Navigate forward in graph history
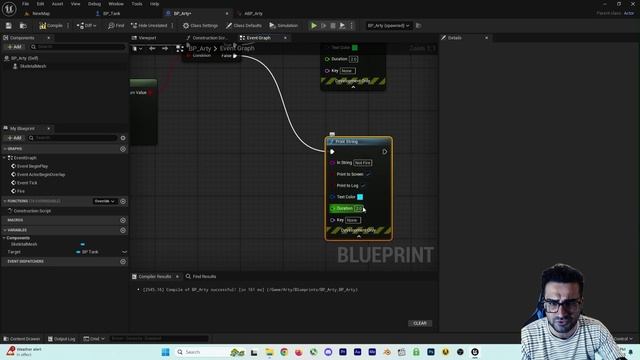 [x=165, y=49]
